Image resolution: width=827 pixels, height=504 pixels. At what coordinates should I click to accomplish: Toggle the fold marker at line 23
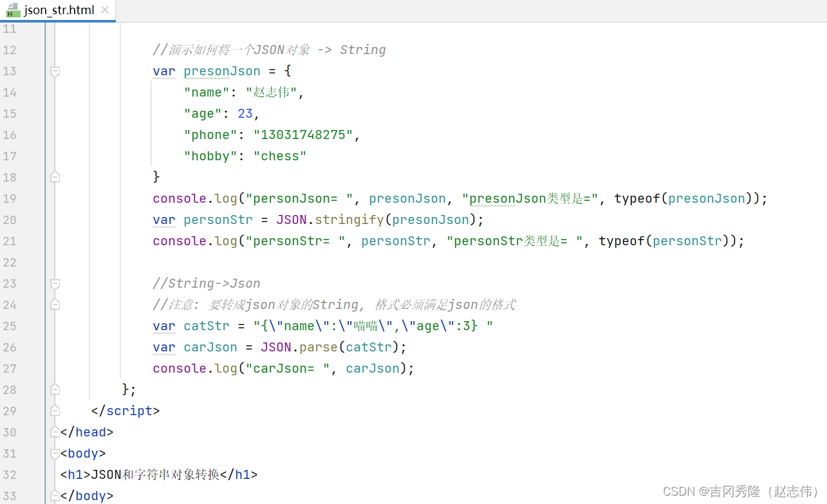pos(55,283)
